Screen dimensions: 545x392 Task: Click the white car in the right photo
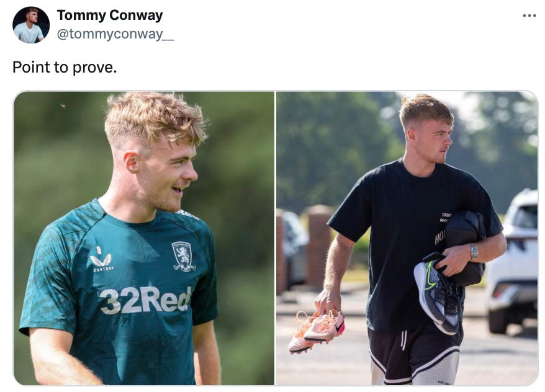[x=512, y=261]
